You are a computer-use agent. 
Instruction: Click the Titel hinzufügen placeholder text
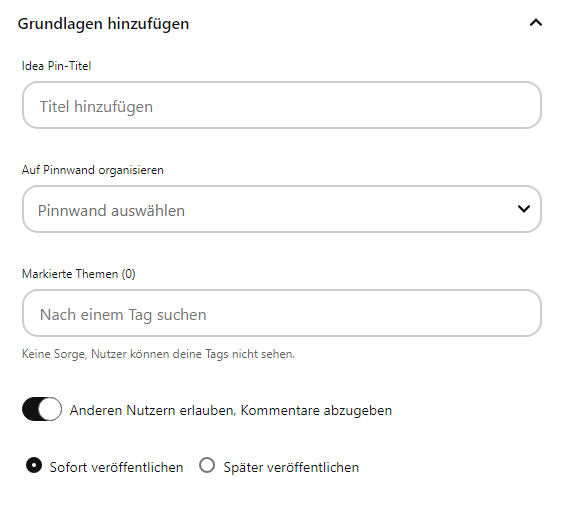96,107
